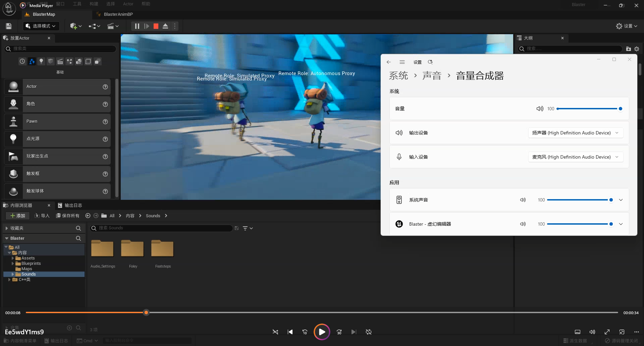Open the 输出日志 tab beside content browser
This screenshot has width=644, height=346.
coord(70,205)
